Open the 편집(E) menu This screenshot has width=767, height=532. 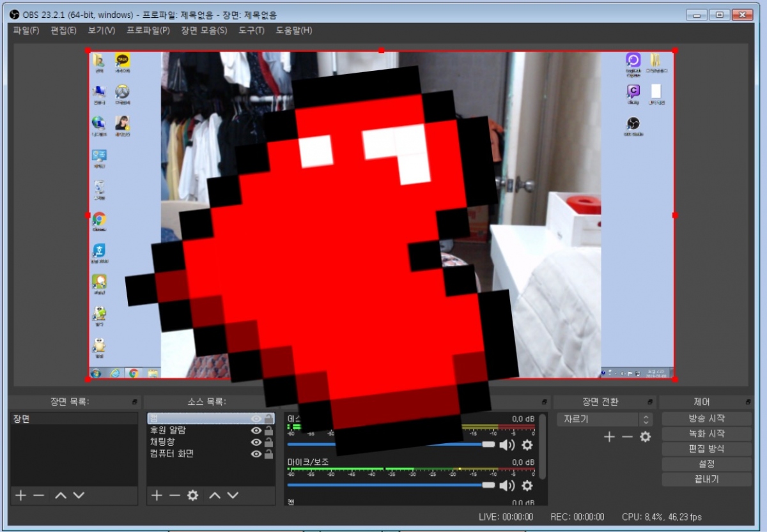coord(64,30)
